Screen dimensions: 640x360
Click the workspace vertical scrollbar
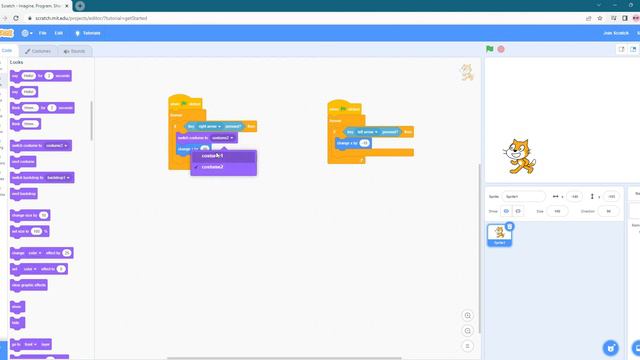[x=480, y=248]
